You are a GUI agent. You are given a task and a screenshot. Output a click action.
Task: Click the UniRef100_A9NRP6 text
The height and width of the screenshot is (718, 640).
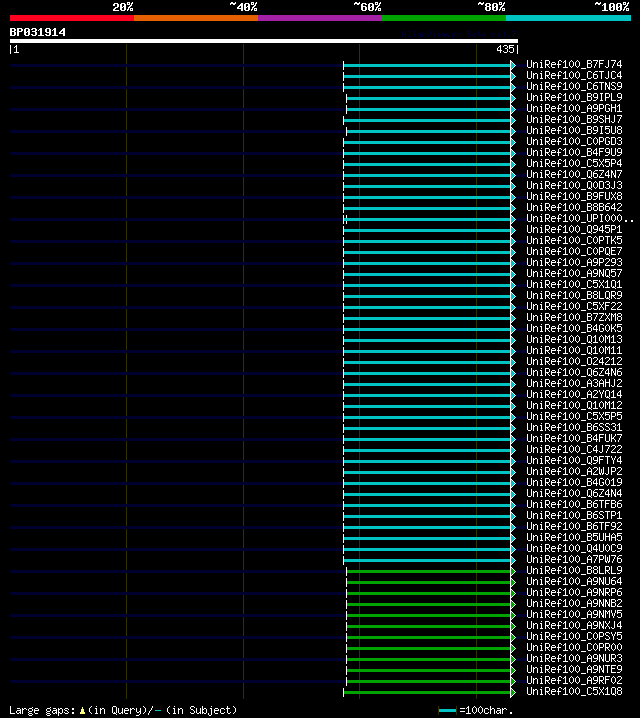(x=574, y=592)
